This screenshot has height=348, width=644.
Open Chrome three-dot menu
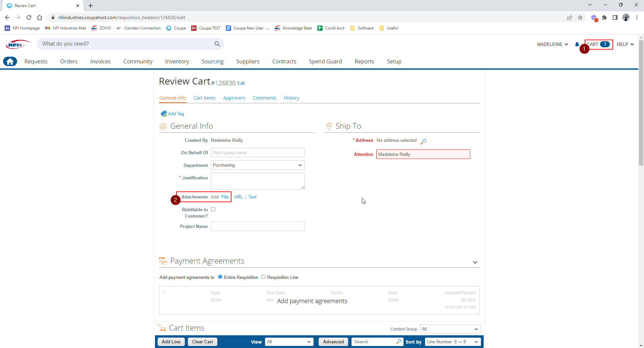[637, 17]
